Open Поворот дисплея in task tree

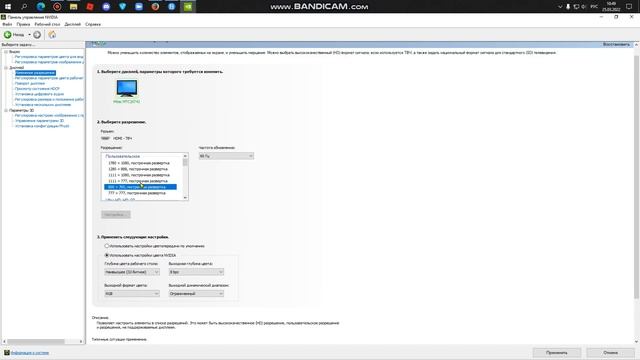[30, 83]
